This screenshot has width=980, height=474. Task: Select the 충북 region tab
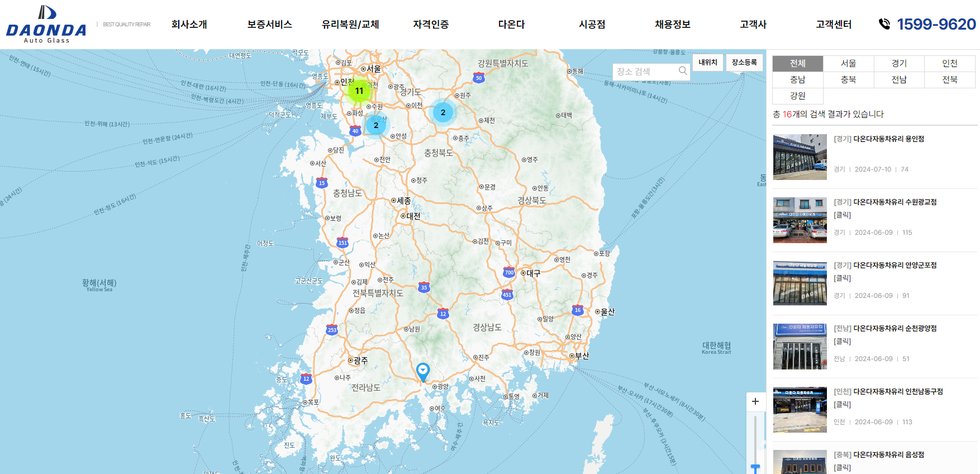coord(849,79)
